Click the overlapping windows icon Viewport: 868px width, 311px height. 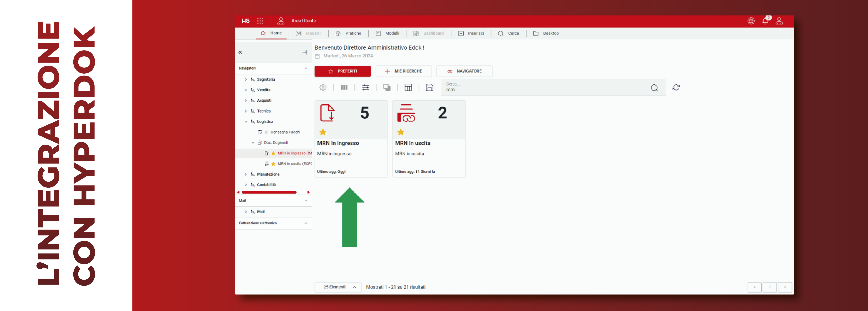[x=387, y=88]
